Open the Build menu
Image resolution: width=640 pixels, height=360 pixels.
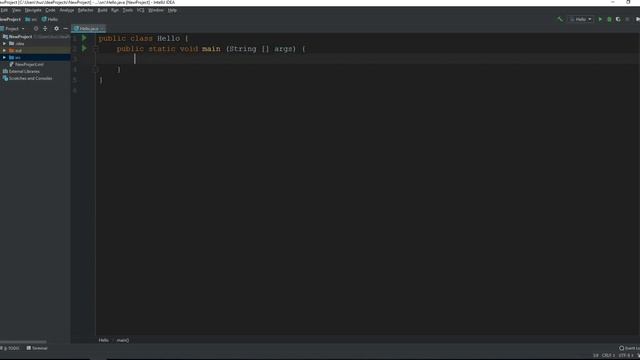[102, 10]
